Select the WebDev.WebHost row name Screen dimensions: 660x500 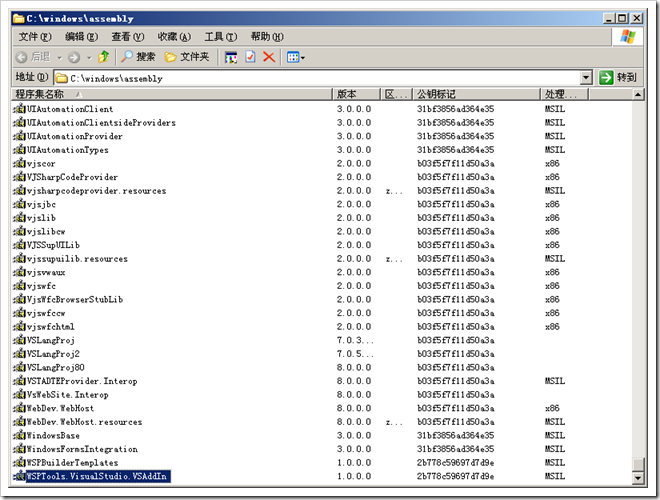[61, 408]
